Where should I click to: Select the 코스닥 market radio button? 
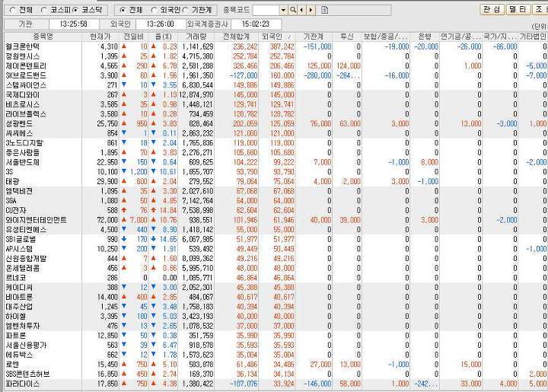click(75, 10)
